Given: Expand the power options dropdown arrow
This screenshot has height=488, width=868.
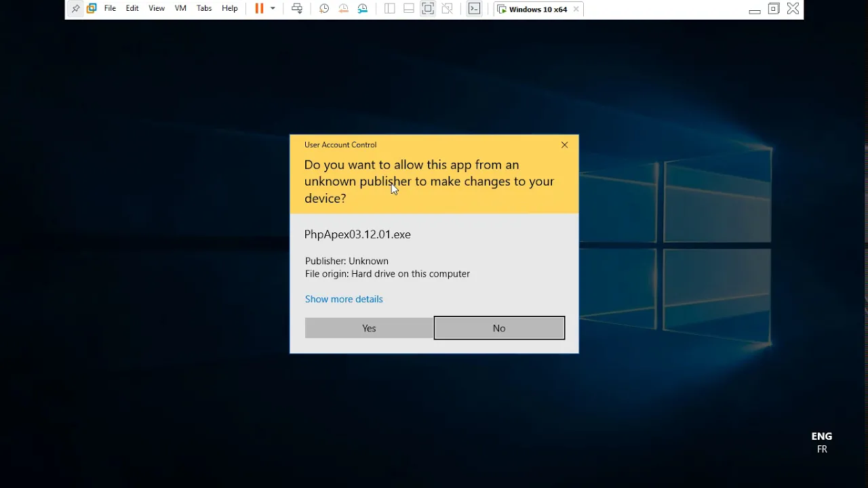Looking at the screenshot, I should [273, 9].
